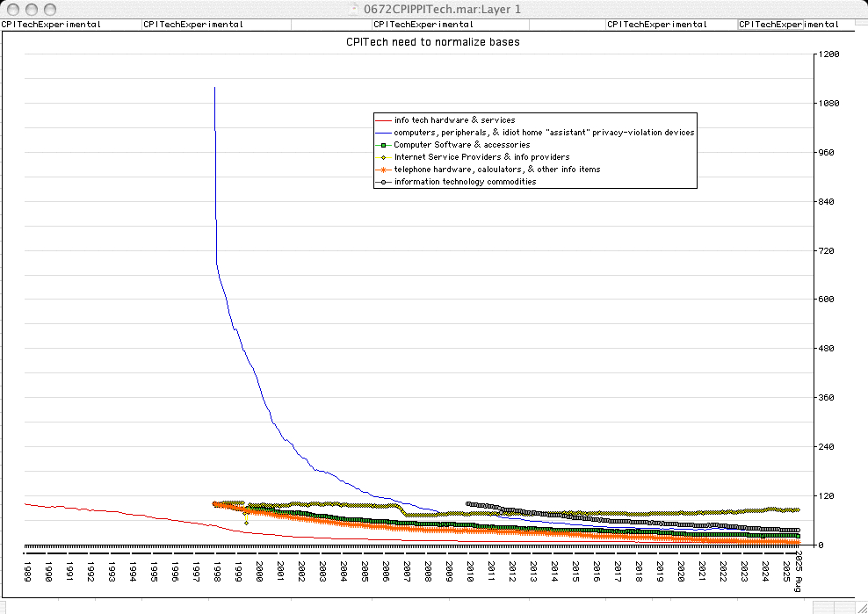
Task: Click the document proxy icon in title bar
Action: click(x=357, y=9)
